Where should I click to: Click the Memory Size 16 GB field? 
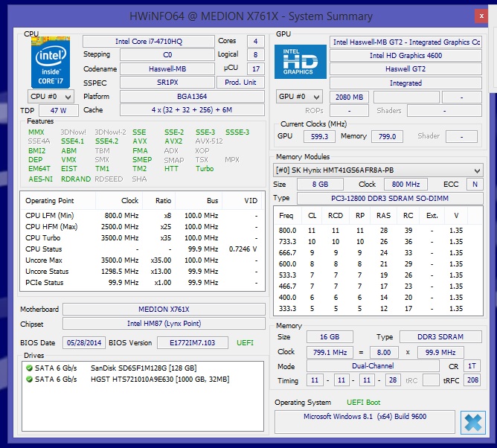(330, 336)
